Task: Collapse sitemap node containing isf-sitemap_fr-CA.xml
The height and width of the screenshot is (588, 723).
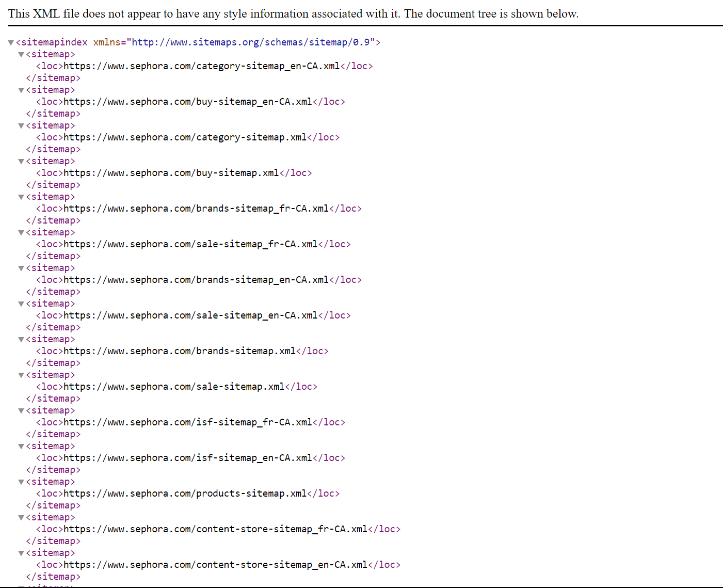Action: tap(21, 411)
